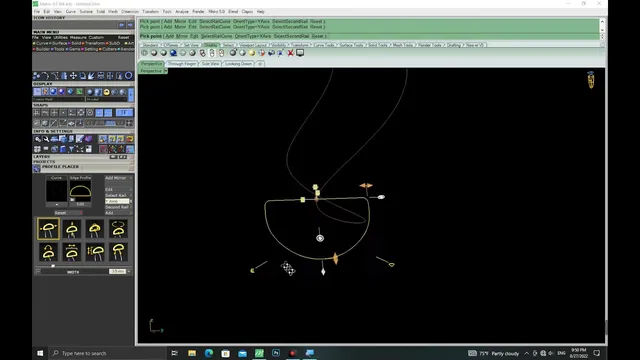640x360 pixels.
Task: Toggle the wide blue highlighted Snaps button
Action: point(124,113)
